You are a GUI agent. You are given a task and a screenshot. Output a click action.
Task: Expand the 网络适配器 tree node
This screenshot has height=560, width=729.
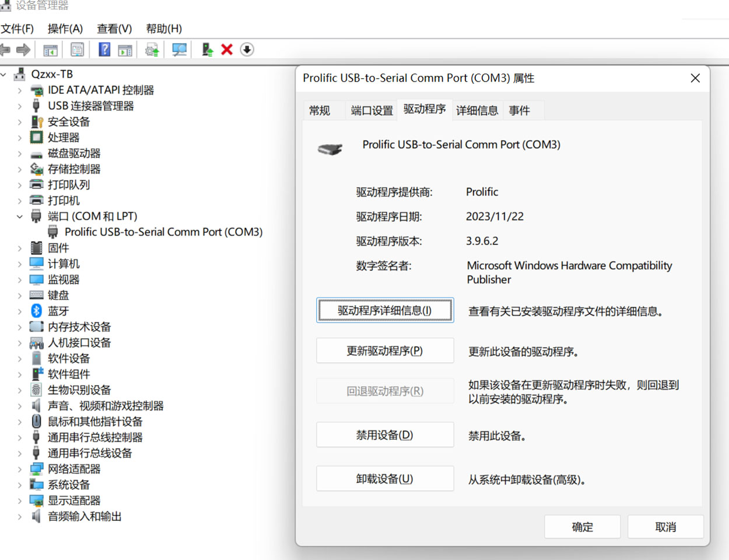point(20,469)
